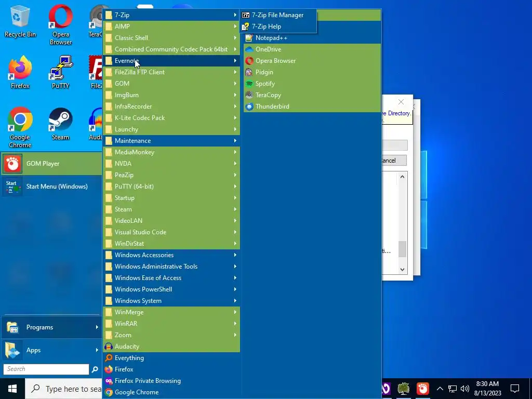532x399 pixels.
Task: Open the Zoom folder entry
Action: coord(171,335)
